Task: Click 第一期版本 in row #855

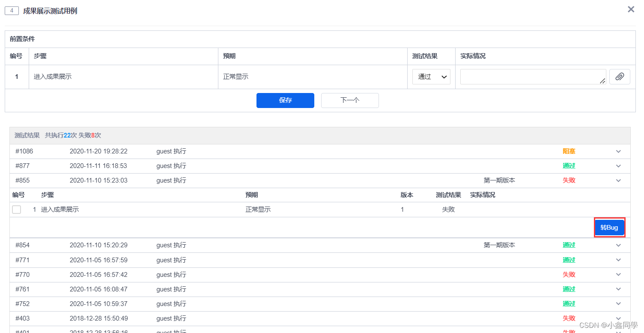Action: pyautogui.click(x=499, y=180)
